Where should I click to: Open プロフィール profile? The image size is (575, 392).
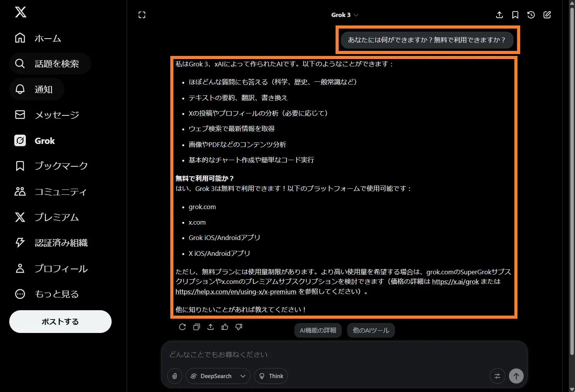point(51,269)
